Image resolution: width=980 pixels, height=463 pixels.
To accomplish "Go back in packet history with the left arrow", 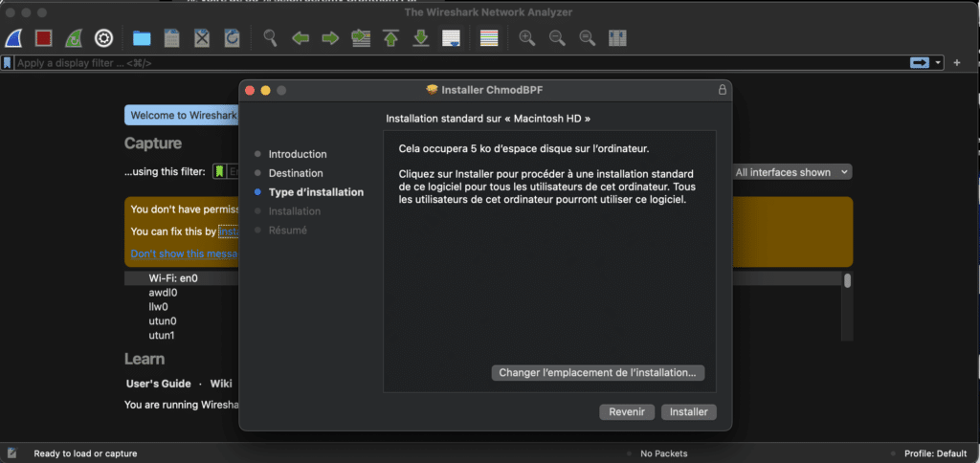I will [301, 38].
